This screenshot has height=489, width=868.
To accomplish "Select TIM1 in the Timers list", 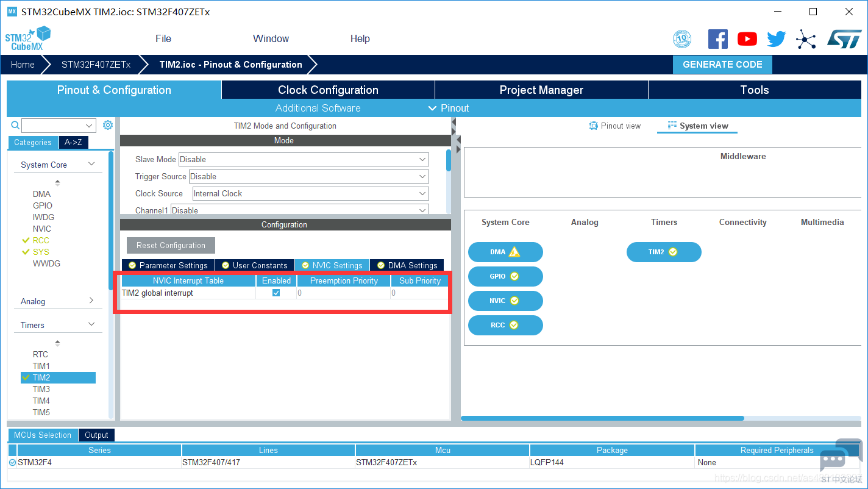I will click(41, 366).
